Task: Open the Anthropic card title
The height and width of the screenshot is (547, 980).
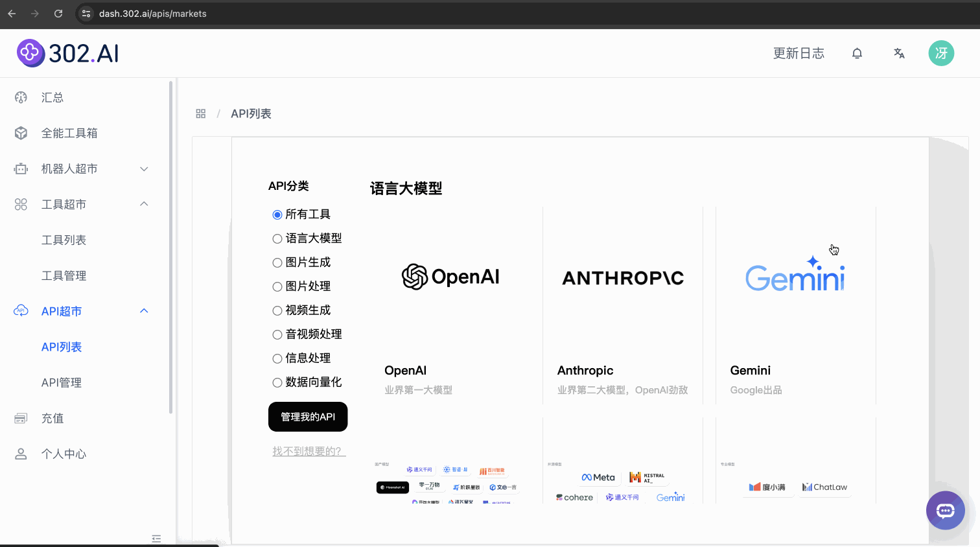Action: click(585, 370)
